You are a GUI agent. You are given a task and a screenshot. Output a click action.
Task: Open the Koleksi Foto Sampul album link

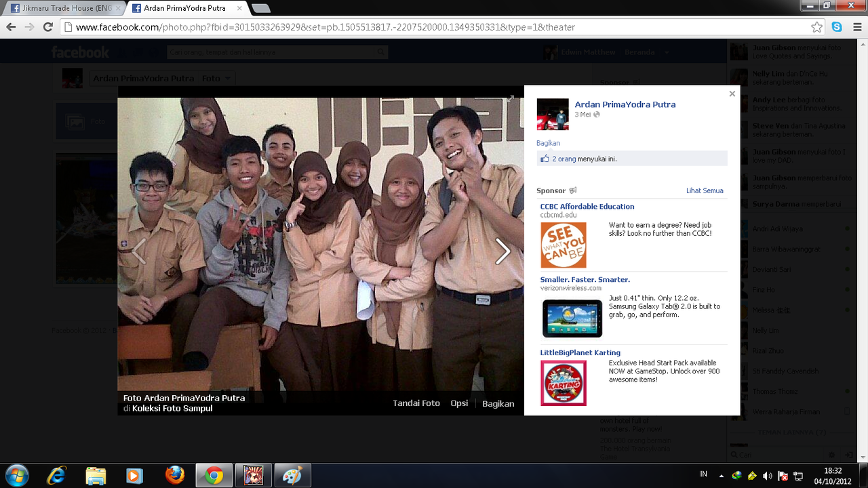click(172, 409)
